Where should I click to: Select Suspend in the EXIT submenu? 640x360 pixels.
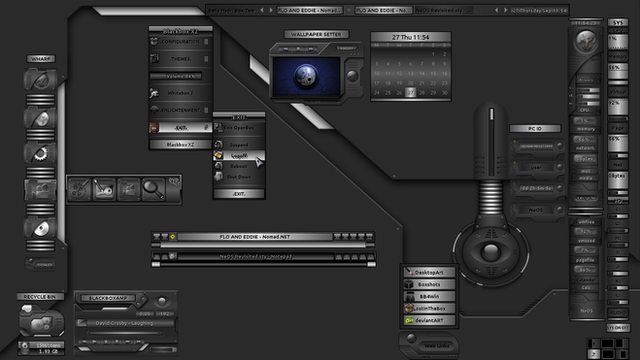239,144
